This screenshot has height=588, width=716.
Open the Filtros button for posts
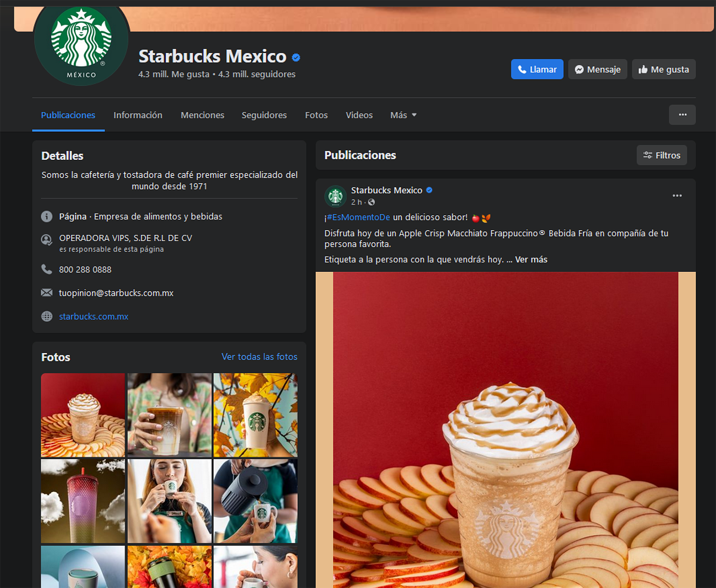click(x=662, y=155)
